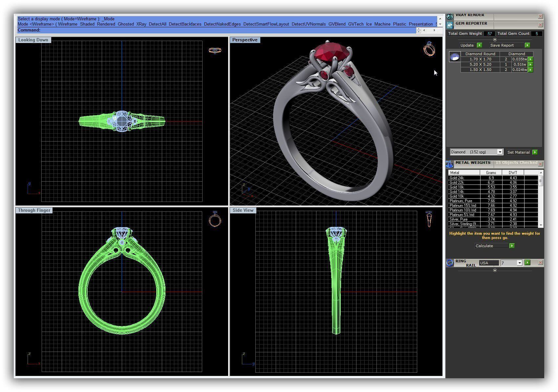558x392 pixels.
Task: Select the Diamond Round gem thumbnail
Action: click(455, 57)
